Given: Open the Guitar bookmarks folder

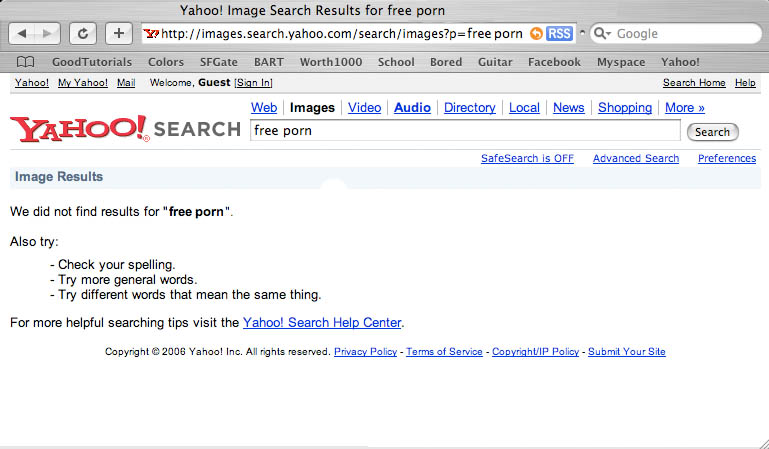Looking at the screenshot, I should (495, 62).
